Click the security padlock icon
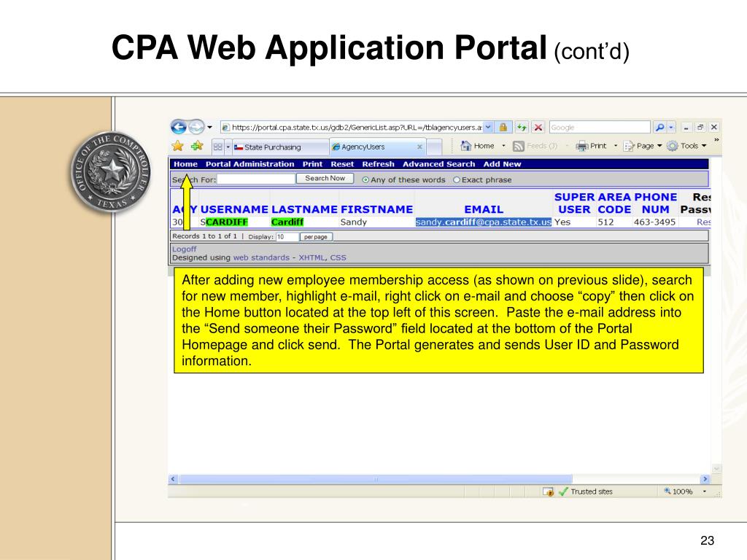747x560 pixels. 503,127
